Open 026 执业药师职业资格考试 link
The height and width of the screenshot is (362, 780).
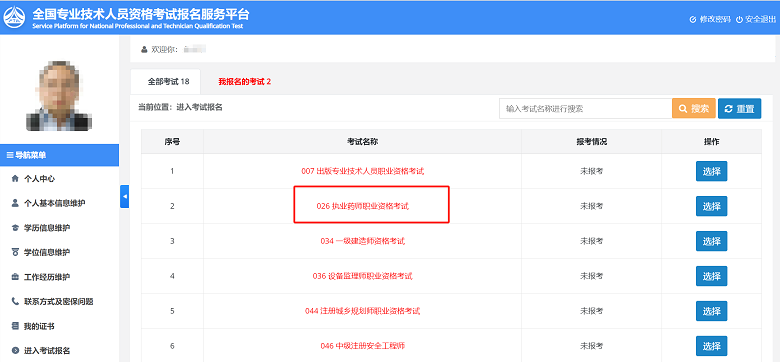(363, 206)
